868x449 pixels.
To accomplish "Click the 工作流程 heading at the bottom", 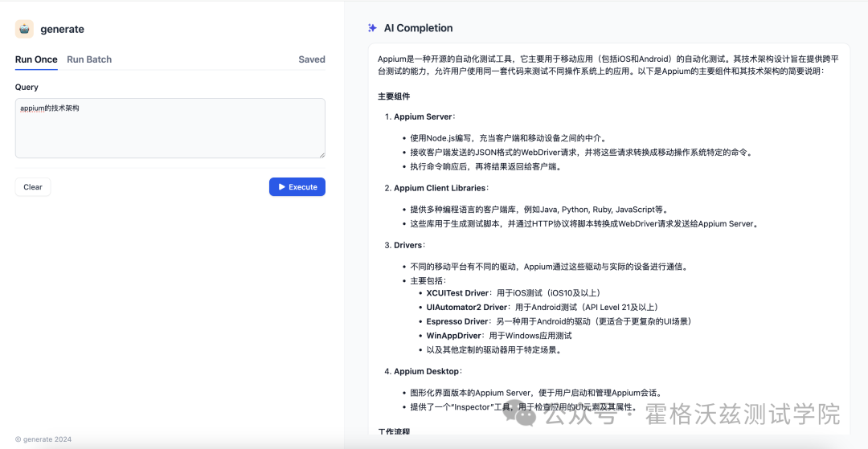I will tap(394, 431).
